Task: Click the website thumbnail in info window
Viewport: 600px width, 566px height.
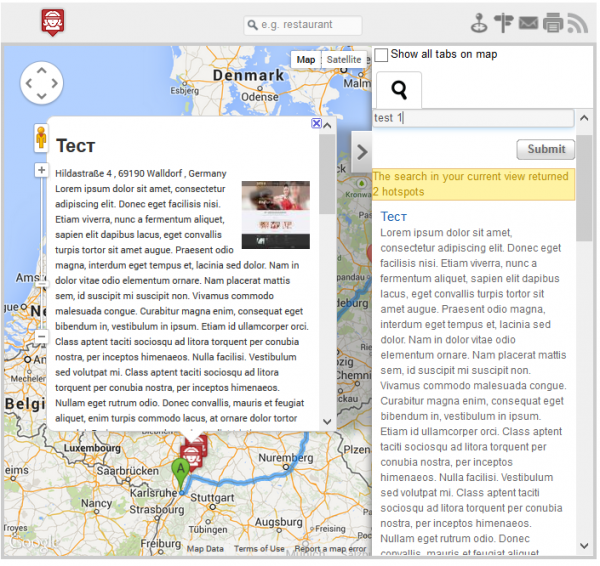Action: [276, 215]
